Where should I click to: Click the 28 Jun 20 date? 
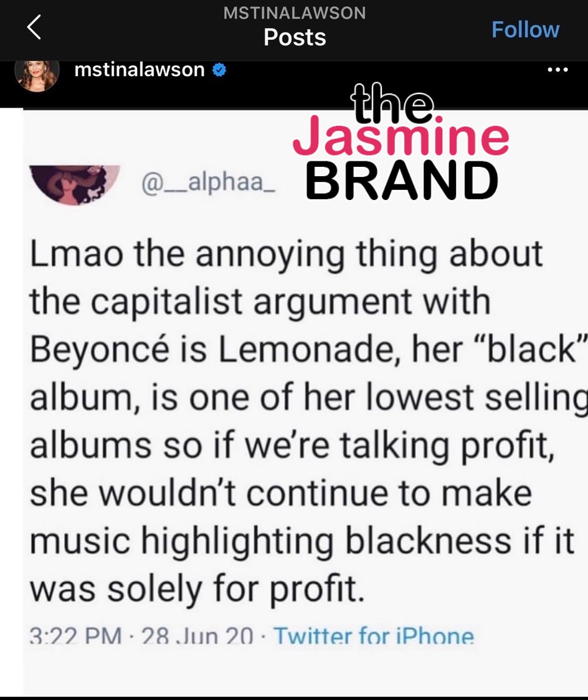point(197,635)
